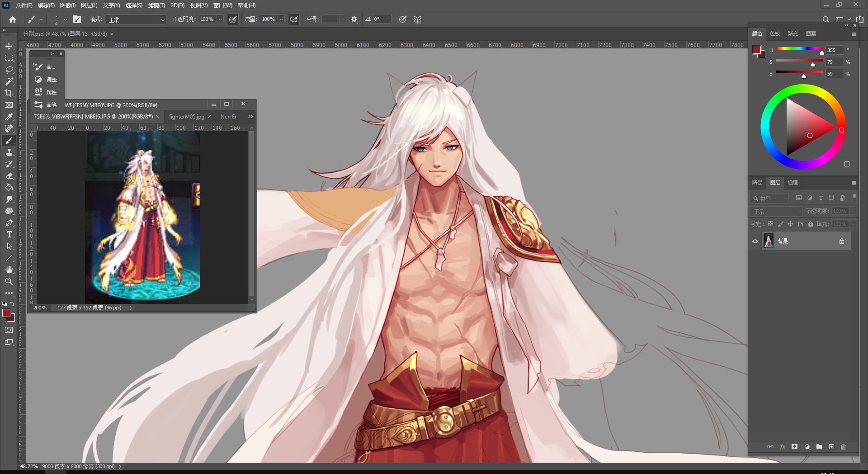Select the Eyedropper tool
This screenshot has width=868, height=474.
pos(9,117)
